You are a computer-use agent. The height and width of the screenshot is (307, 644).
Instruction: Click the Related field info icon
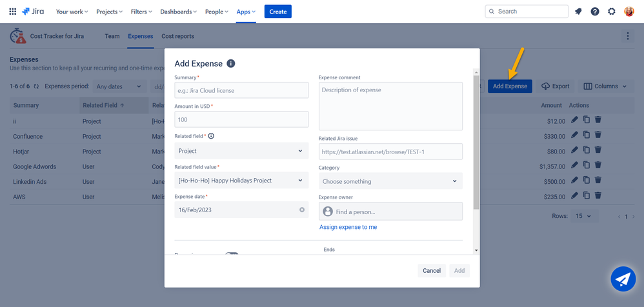tap(211, 136)
